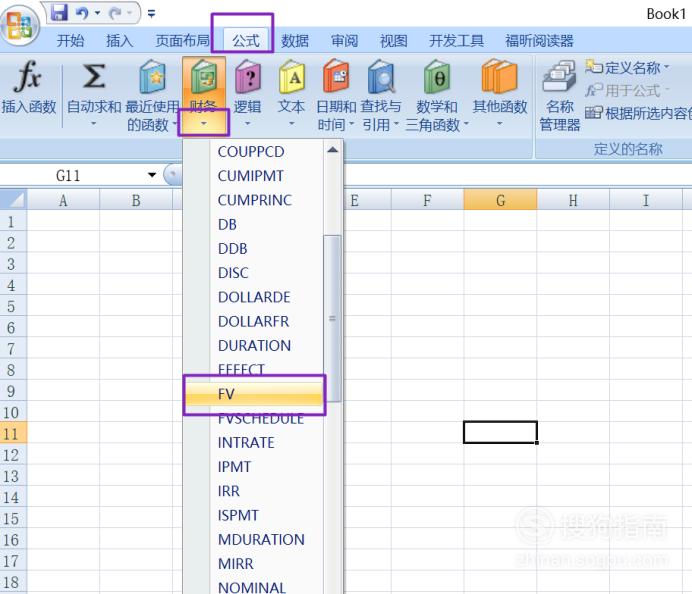Expand the 逻辑 dropdown arrow

pyautogui.click(x=247, y=124)
